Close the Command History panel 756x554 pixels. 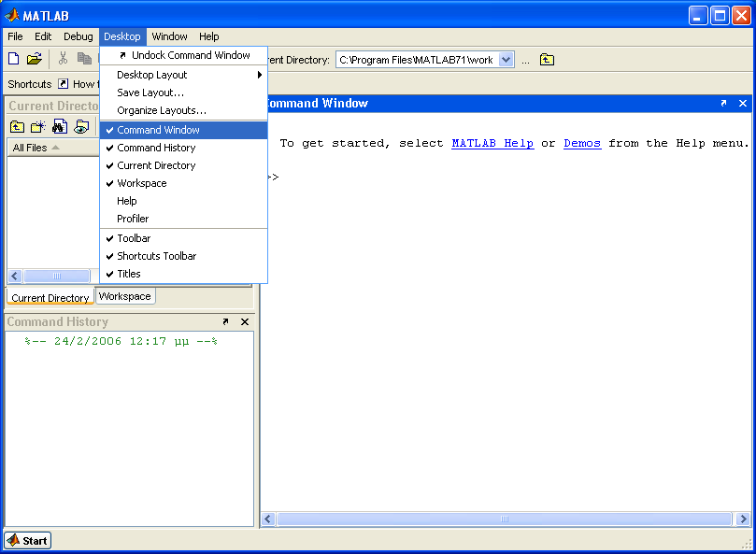(245, 321)
